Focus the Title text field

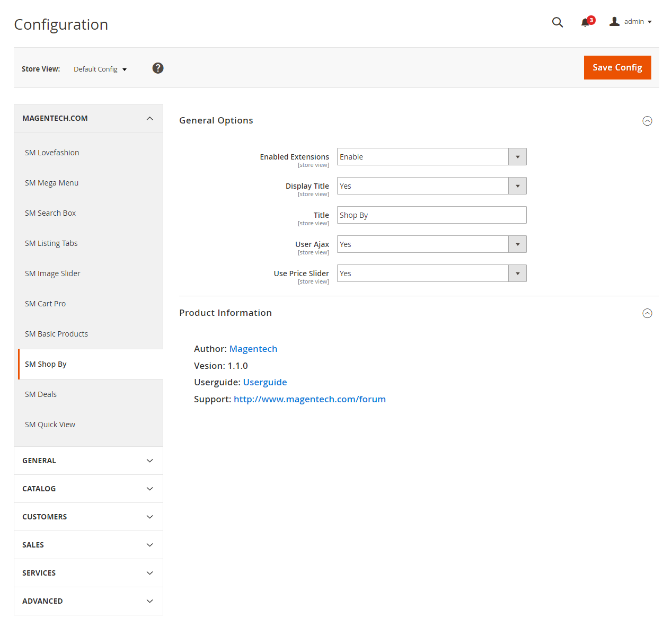point(431,215)
